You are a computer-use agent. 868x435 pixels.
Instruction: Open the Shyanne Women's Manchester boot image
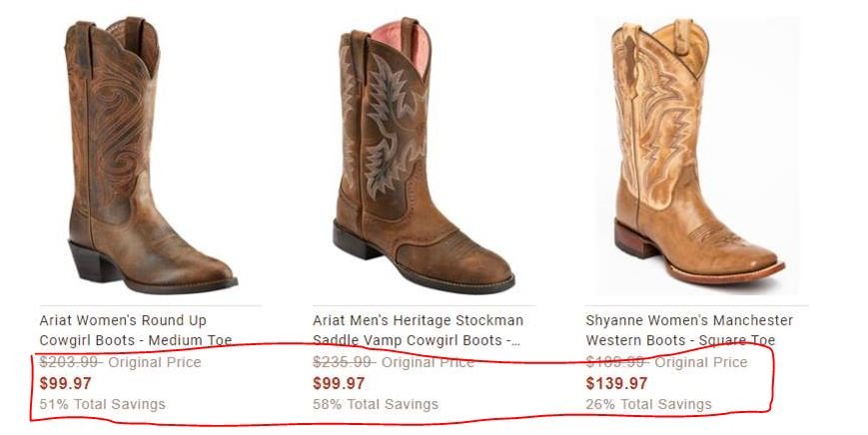(697, 155)
